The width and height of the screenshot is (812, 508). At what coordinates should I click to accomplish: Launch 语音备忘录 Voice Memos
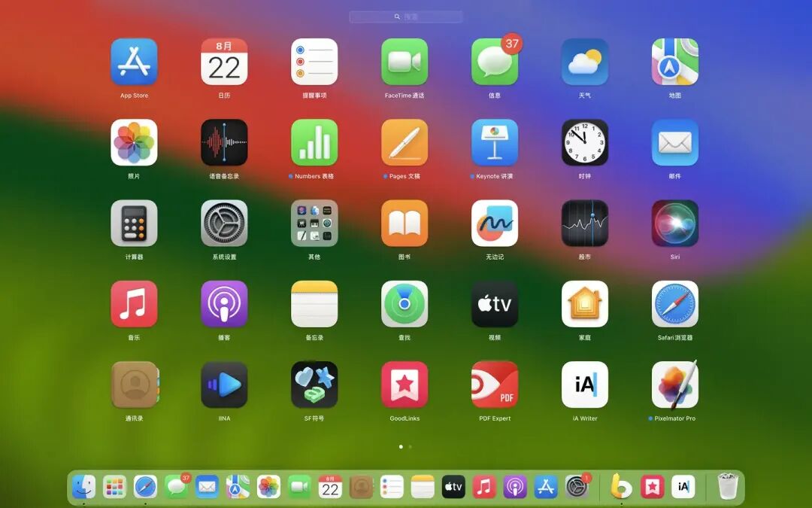pos(224,142)
